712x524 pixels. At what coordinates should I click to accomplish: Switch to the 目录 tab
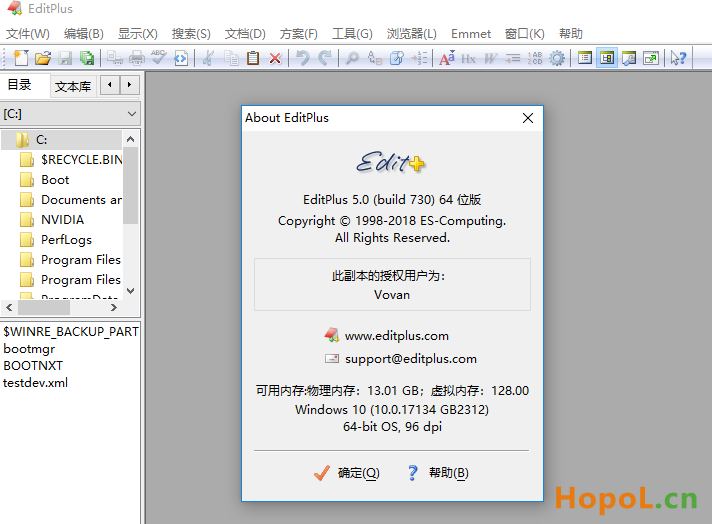pos(20,85)
